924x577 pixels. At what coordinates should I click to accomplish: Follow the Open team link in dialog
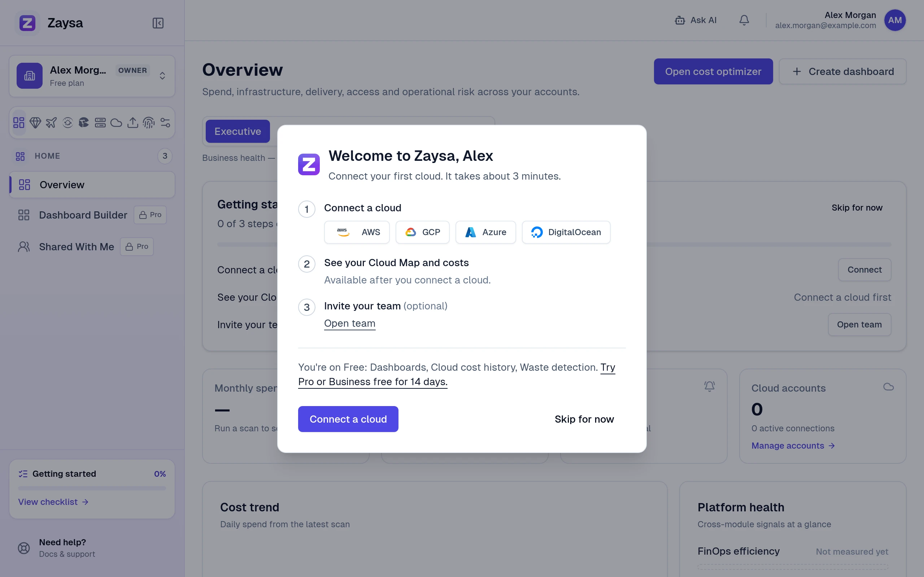(349, 323)
